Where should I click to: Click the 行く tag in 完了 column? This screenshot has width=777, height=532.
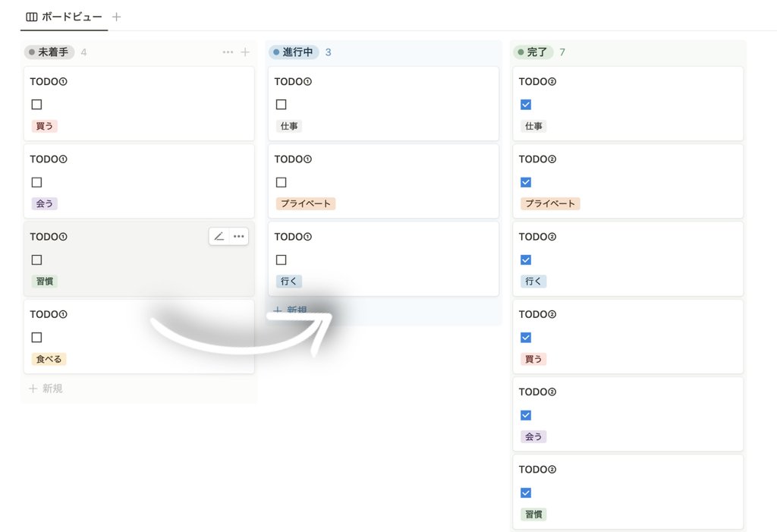tap(533, 282)
